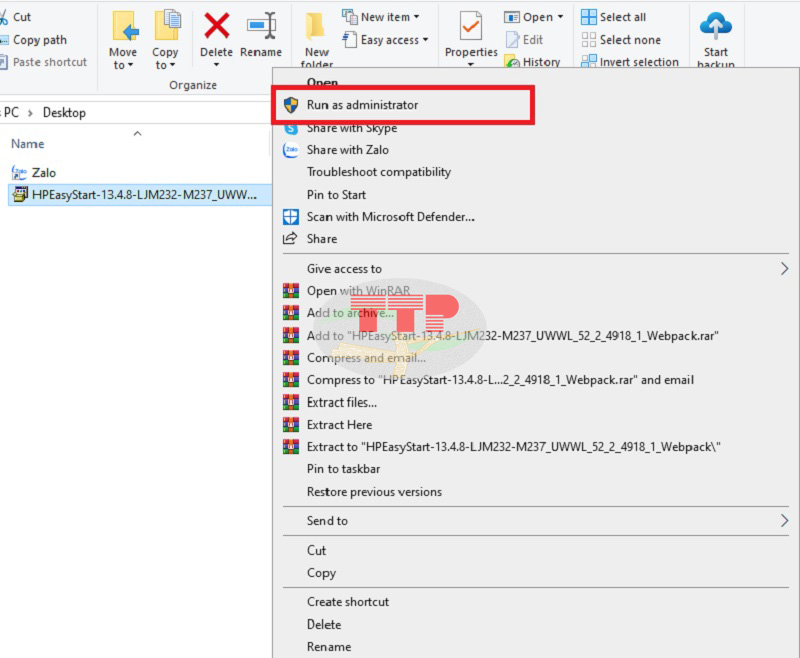Click Select none in ribbon
The width and height of the screenshot is (800, 658).
621,39
